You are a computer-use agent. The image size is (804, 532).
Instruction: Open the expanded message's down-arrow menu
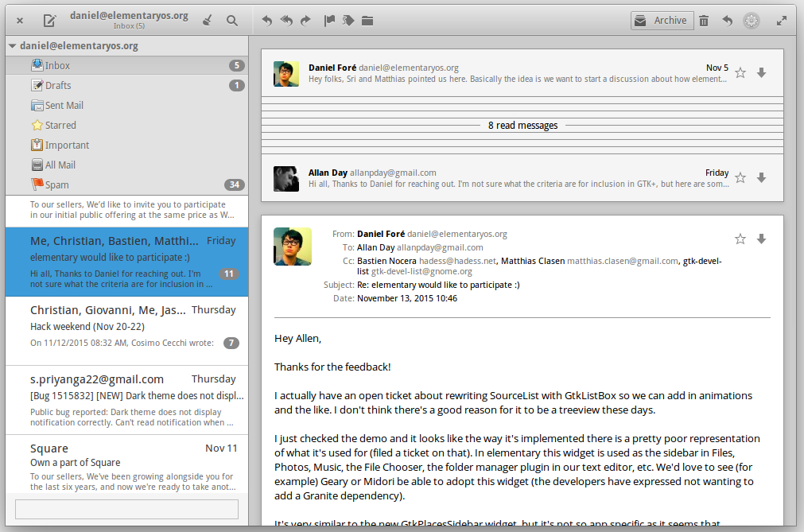(x=761, y=239)
